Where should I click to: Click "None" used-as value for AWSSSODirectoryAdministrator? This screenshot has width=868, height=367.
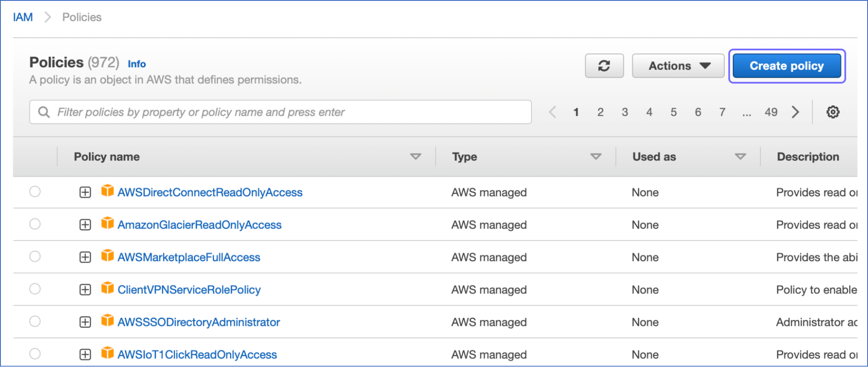coord(645,322)
